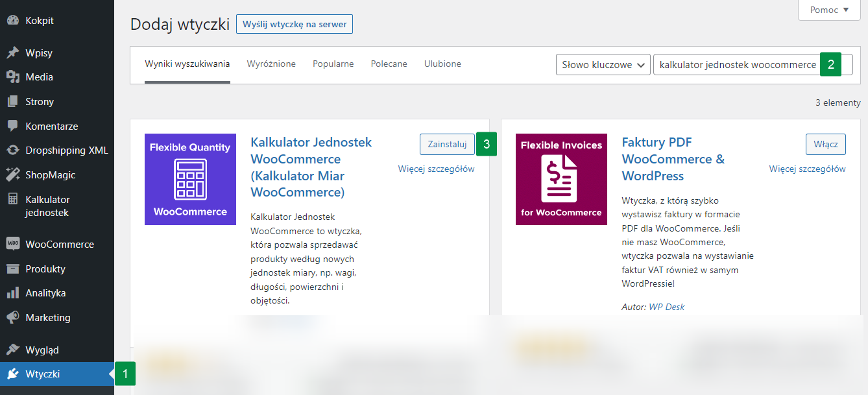The width and height of the screenshot is (868, 395).
Task: Click Zainstaluj for Kalkulator Jednostek plugin
Action: 447,145
